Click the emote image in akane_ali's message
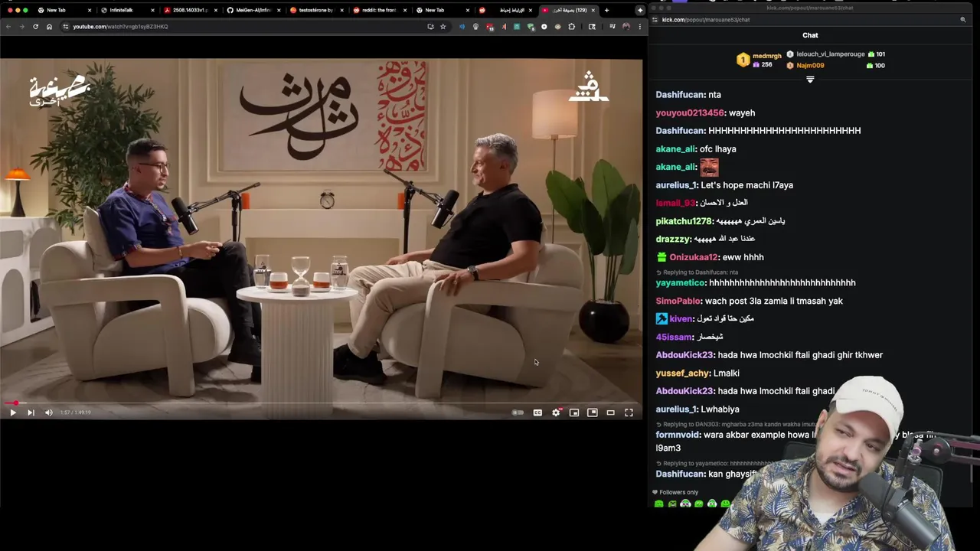Screen dimensions: 980x551 709,167
